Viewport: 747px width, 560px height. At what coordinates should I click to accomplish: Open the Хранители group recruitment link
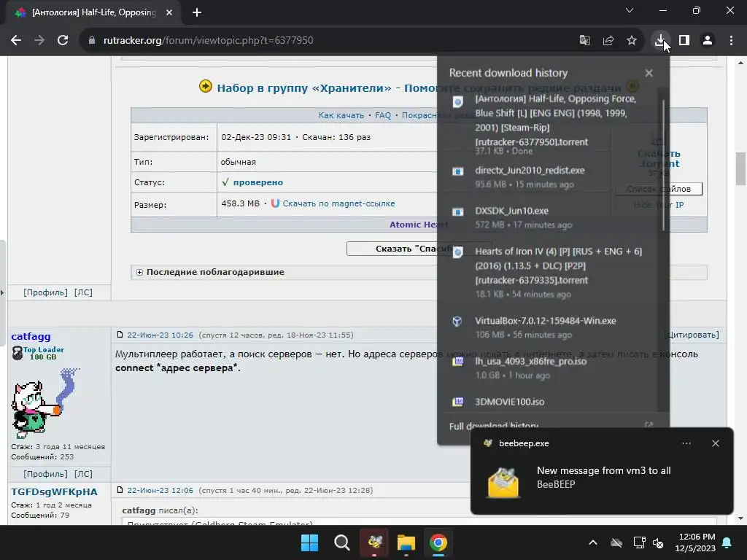pos(419,88)
